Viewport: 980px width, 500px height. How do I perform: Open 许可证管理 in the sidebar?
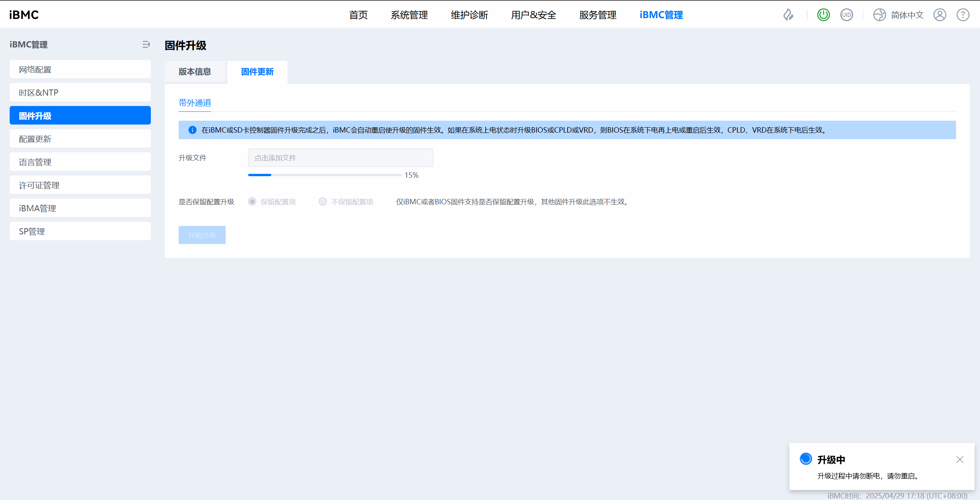[80, 185]
